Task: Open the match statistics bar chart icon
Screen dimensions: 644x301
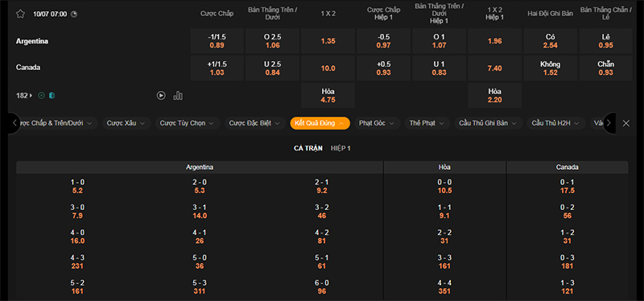Action: (x=178, y=96)
